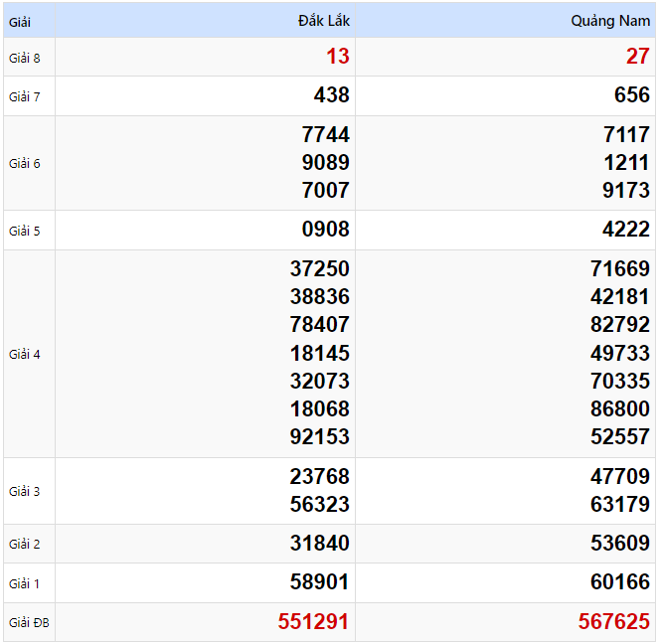The width and height of the screenshot is (658, 644).
Task: Click the red number 27 under Quảng Nam
Action: (x=637, y=57)
